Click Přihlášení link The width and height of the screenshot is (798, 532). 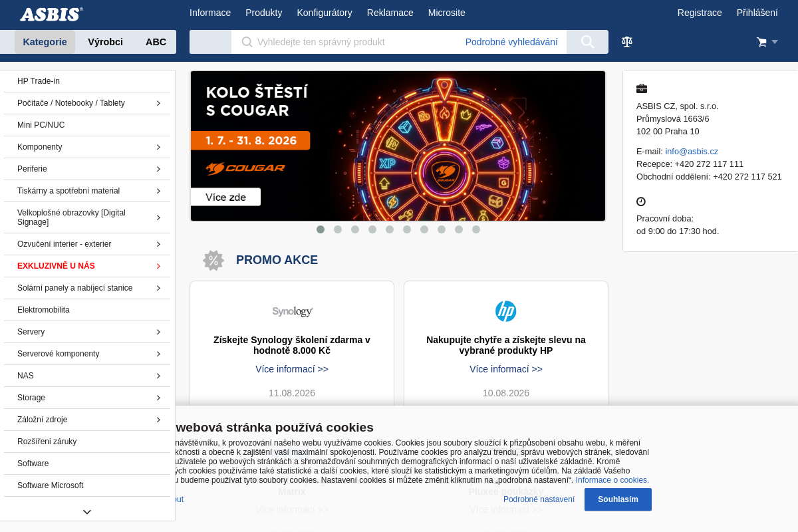(757, 13)
